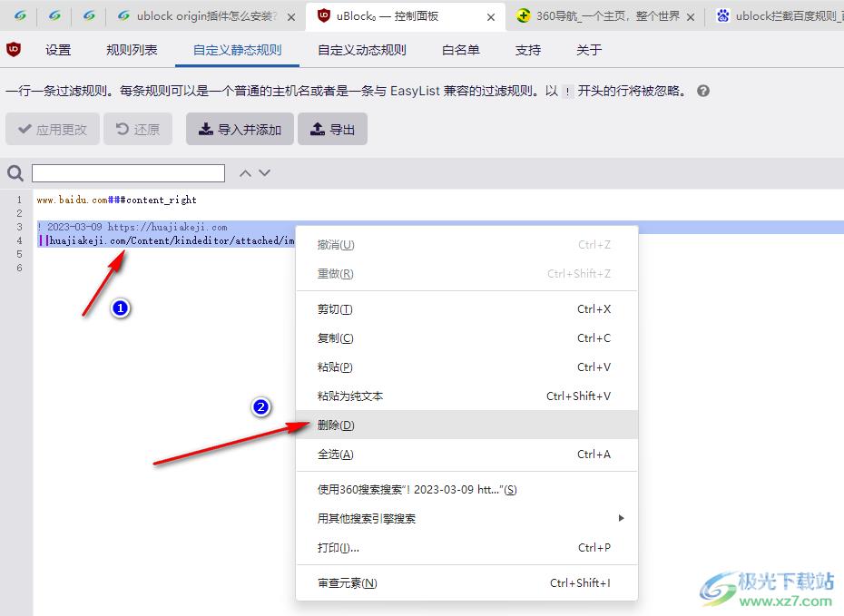The image size is (844, 616).
Task: Click the 应用更改 apply changes button
Action: pos(53,129)
